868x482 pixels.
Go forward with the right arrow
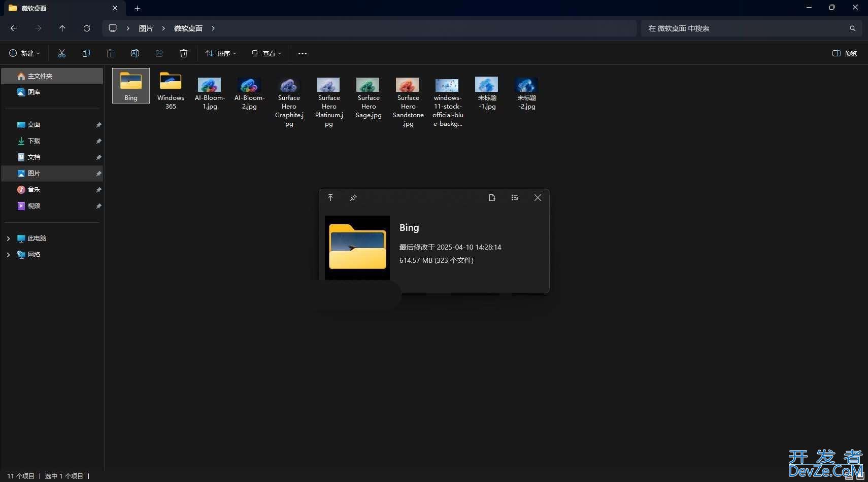click(x=38, y=28)
